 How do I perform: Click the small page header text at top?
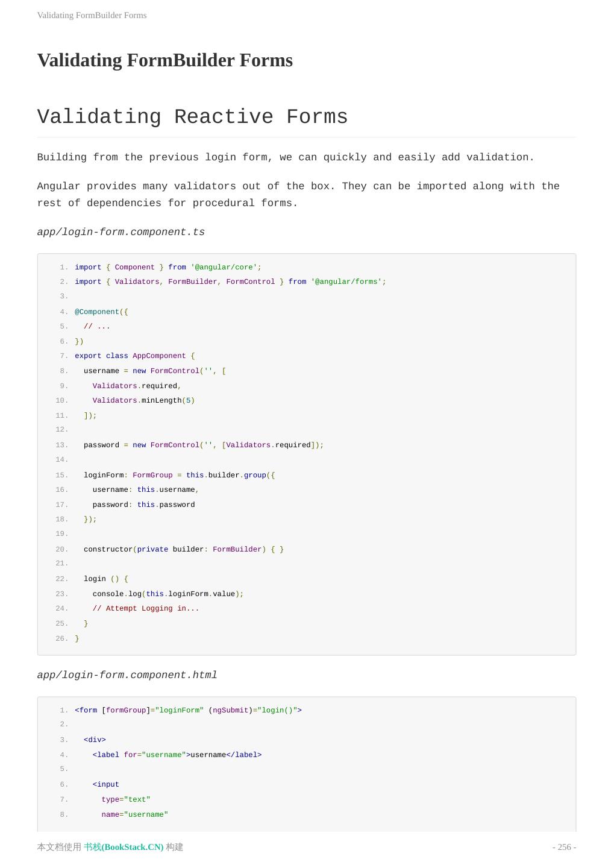(92, 15)
